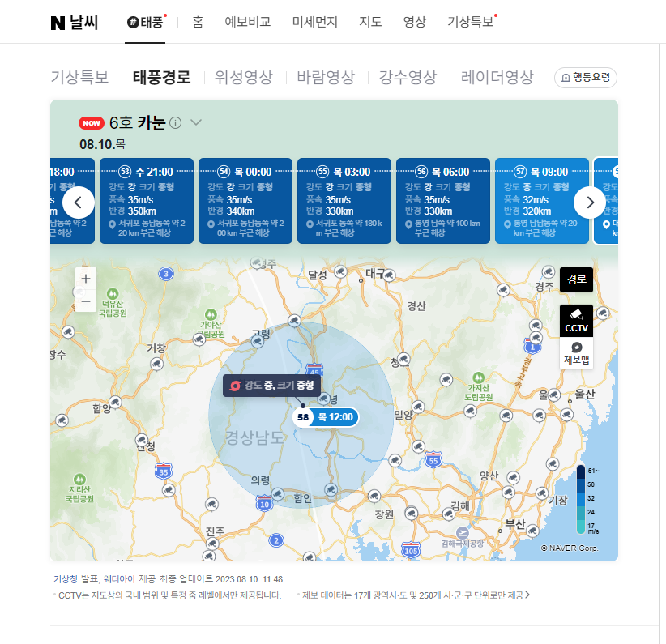
Task: Open the 제보 데이터 notice link
Action: (x=416, y=595)
